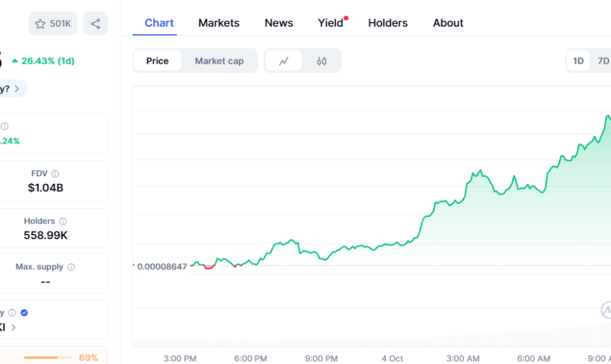
Task: Click the blue verified badge icon
Action: point(24,313)
